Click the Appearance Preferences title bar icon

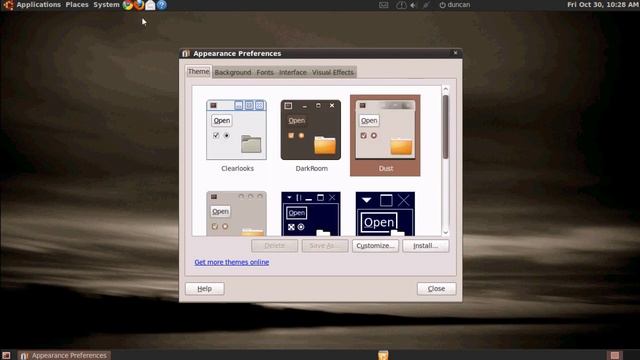[x=186, y=53]
